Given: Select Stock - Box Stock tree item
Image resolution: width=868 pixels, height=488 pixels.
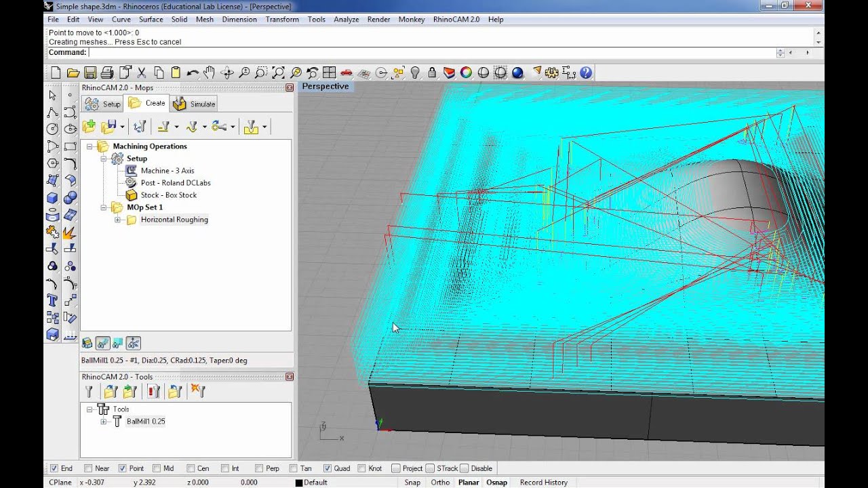Looking at the screenshot, I should [168, 195].
